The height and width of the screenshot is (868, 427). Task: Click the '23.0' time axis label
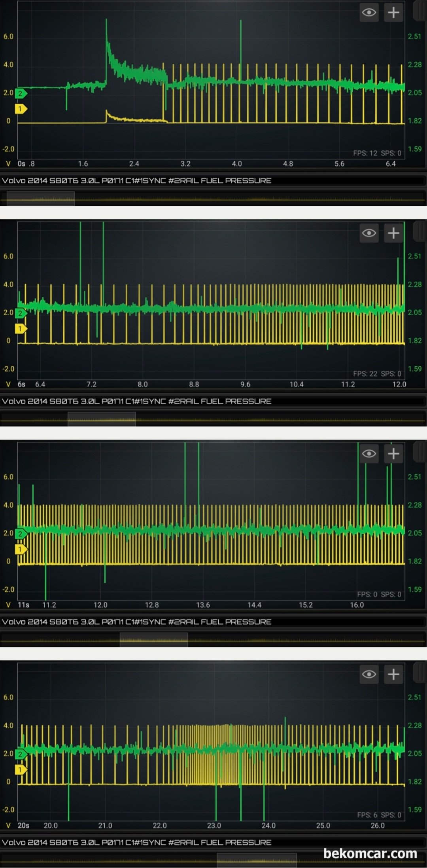(214, 825)
